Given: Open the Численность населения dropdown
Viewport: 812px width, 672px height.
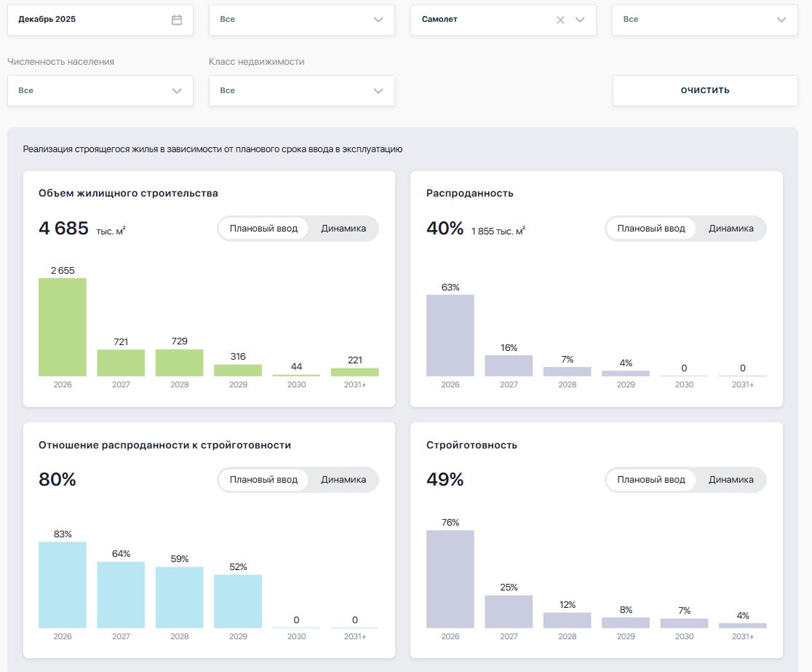Looking at the screenshot, I should (100, 90).
